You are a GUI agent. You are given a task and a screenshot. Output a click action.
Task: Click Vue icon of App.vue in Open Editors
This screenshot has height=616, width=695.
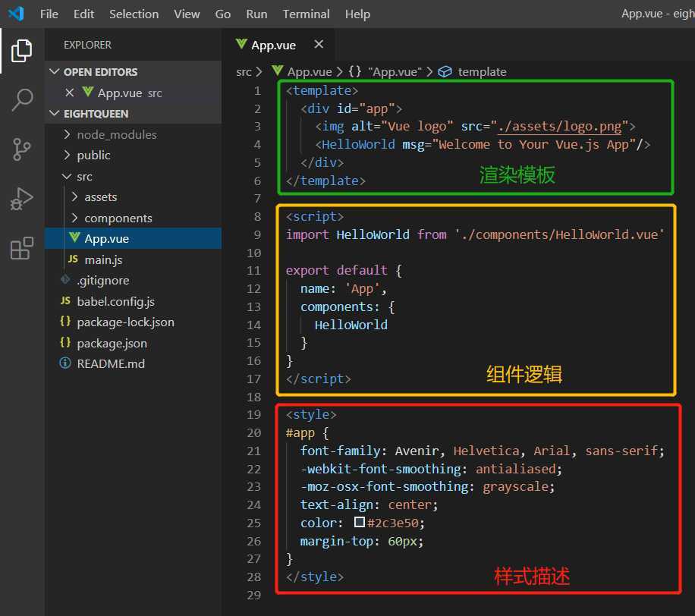[x=88, y=92]
